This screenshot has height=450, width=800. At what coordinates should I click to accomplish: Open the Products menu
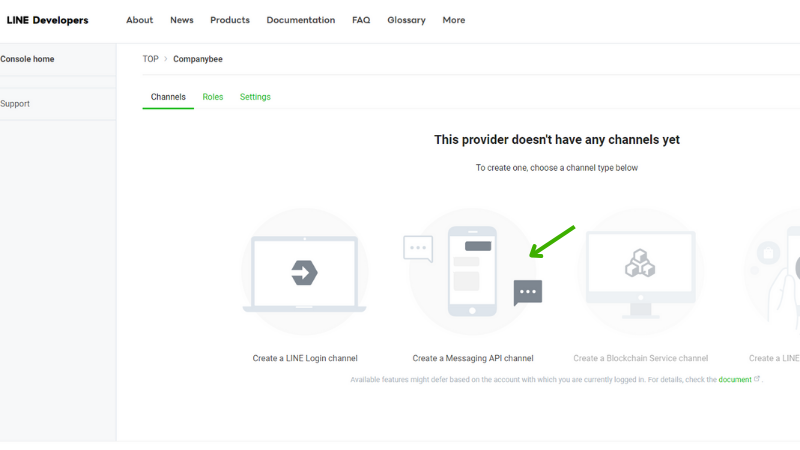(x=230, y=20)
